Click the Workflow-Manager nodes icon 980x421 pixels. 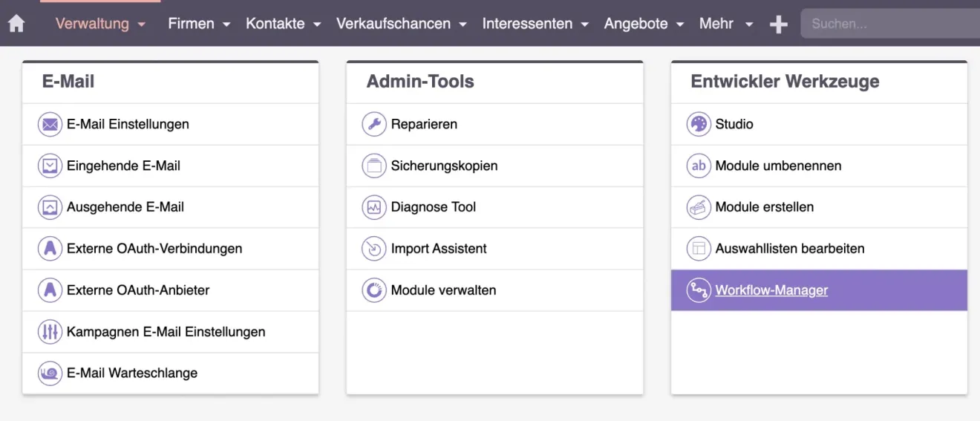click(x=699, y=290)
